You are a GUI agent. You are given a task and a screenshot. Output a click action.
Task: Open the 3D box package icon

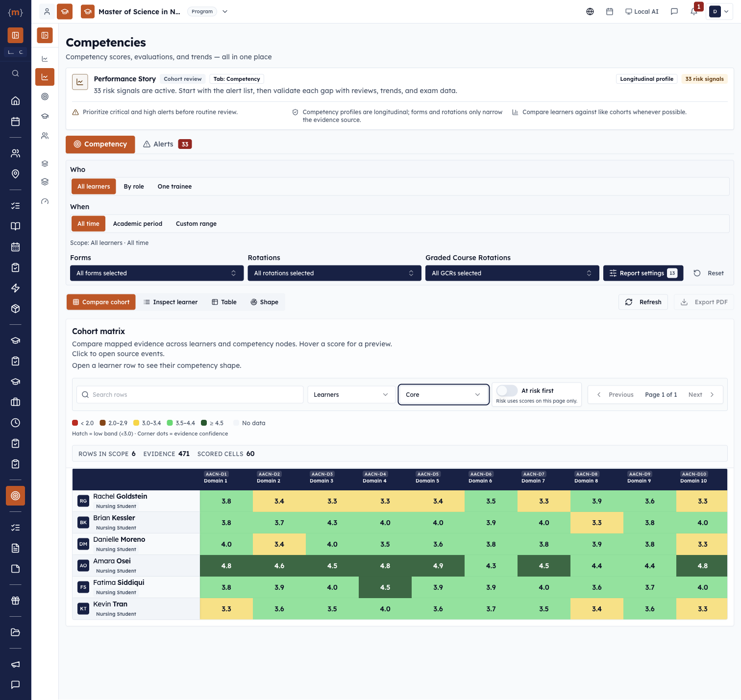pos(16,309)
